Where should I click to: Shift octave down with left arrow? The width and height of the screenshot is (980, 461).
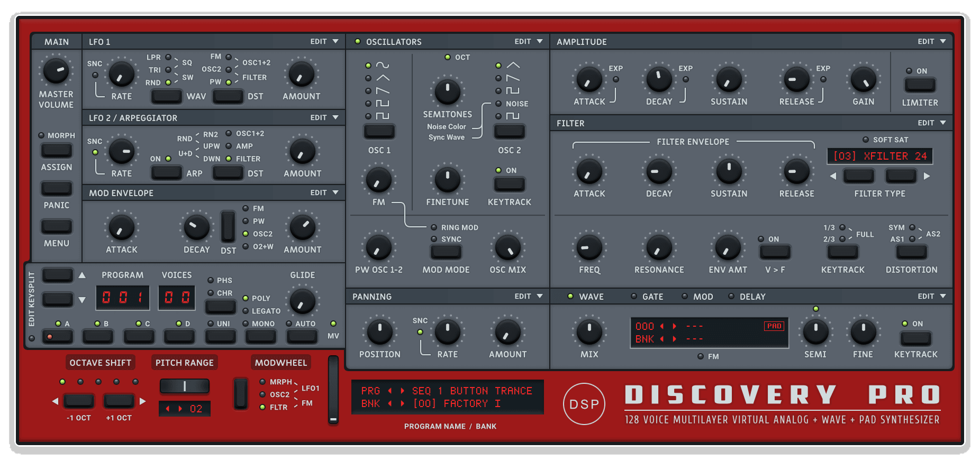pos(55,401)
